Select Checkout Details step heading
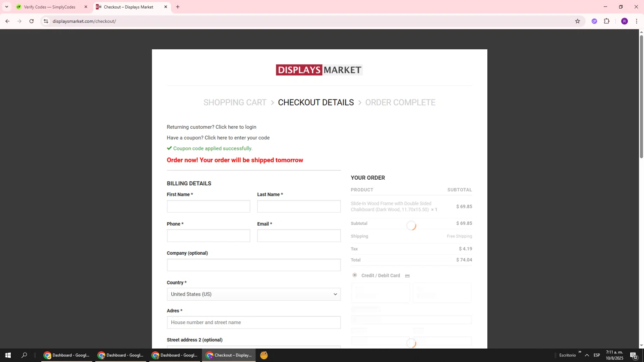This screenshot has height=362, width=644. click(x=316, y=103)
